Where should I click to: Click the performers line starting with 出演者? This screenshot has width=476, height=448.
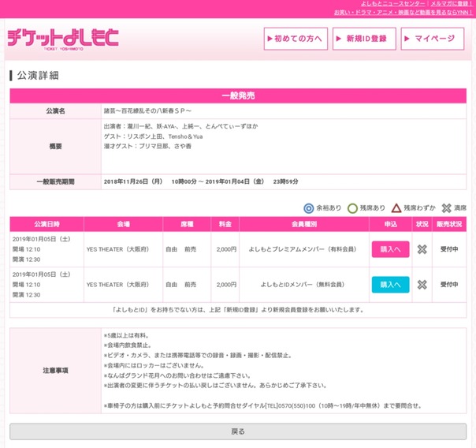pos(180,126)
